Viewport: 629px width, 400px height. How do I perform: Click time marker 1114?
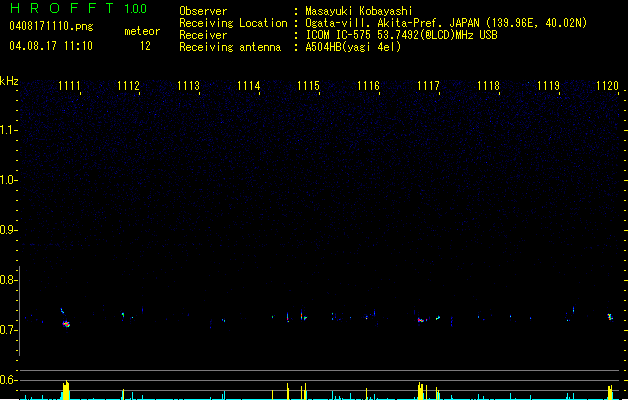coord(248,86)
